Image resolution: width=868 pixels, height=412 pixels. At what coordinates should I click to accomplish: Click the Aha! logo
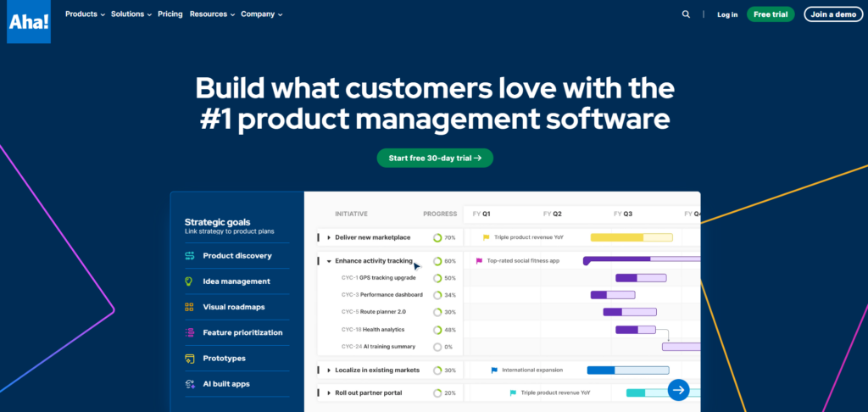point(29,21)
